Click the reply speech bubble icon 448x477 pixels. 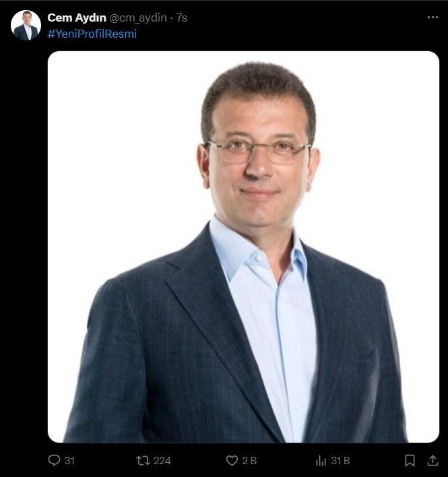point(54,460)
